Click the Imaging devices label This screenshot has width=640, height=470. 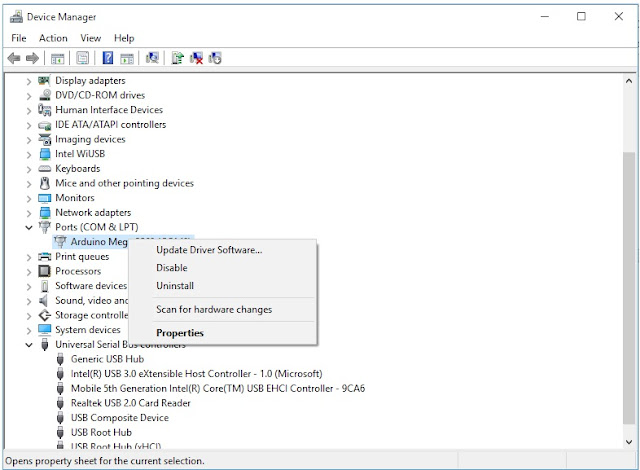90,139
